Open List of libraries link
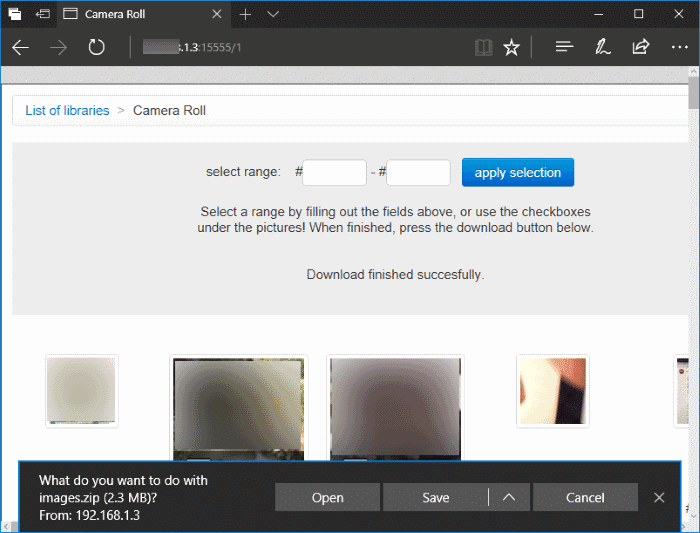Viewport: 700px width, 533px height. click(67, 110)
